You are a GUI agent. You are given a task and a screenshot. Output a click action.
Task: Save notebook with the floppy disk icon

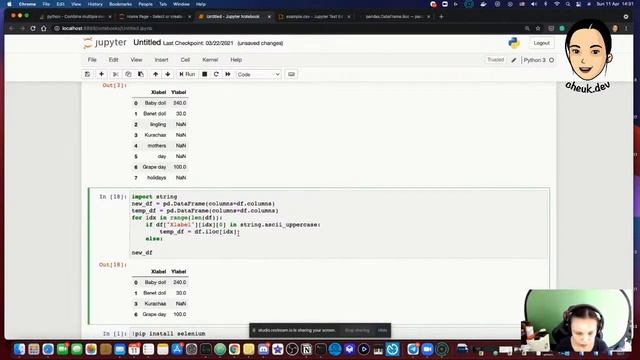point(87,74)
